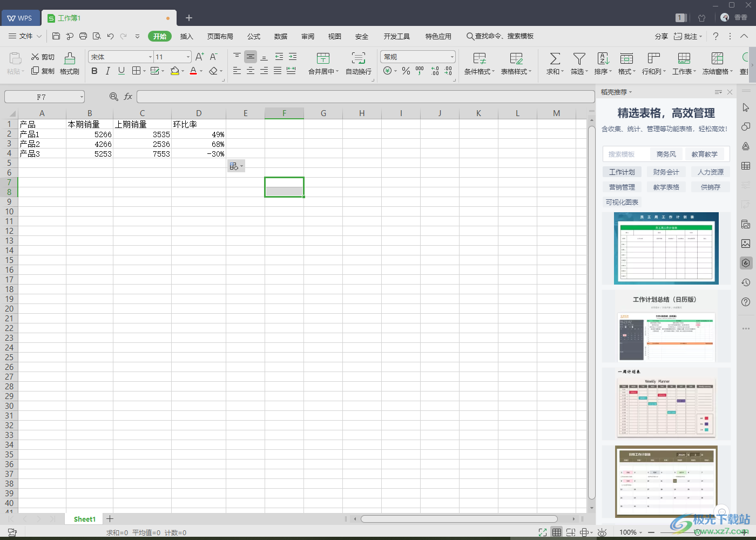Click the 分享 share button
756x540 pixels.
click(x=661, y=36)
